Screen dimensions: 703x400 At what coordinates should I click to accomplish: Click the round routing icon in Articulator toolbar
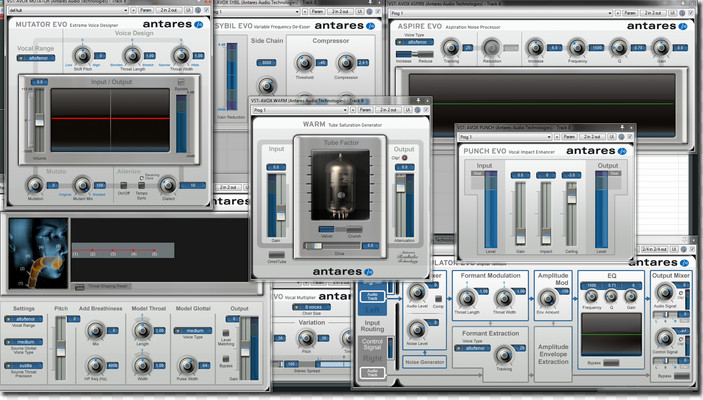(684, 249)
